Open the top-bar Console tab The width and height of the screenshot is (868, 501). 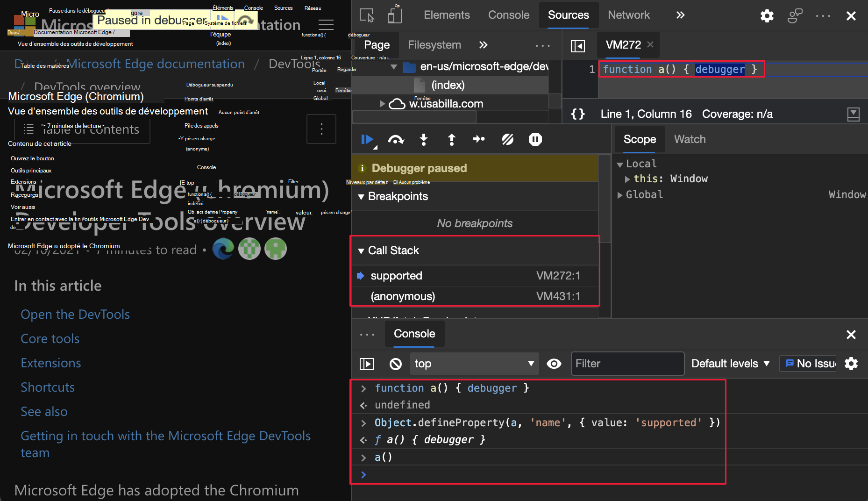pyautogui.click(x=509, y=15)
